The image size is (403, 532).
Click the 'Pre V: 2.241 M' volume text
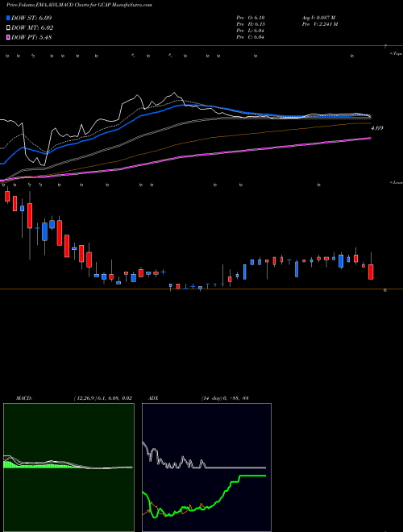[319, 24]
